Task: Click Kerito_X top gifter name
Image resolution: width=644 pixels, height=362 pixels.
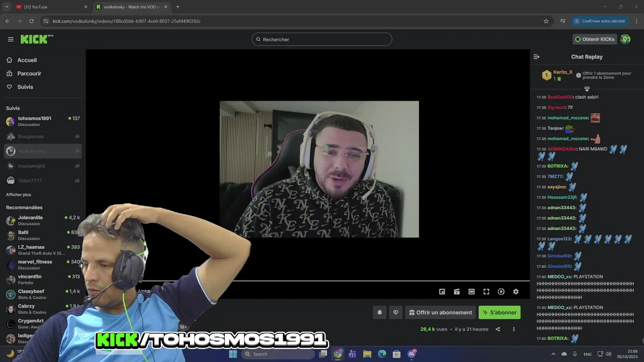Action: [x=563, y=72]
